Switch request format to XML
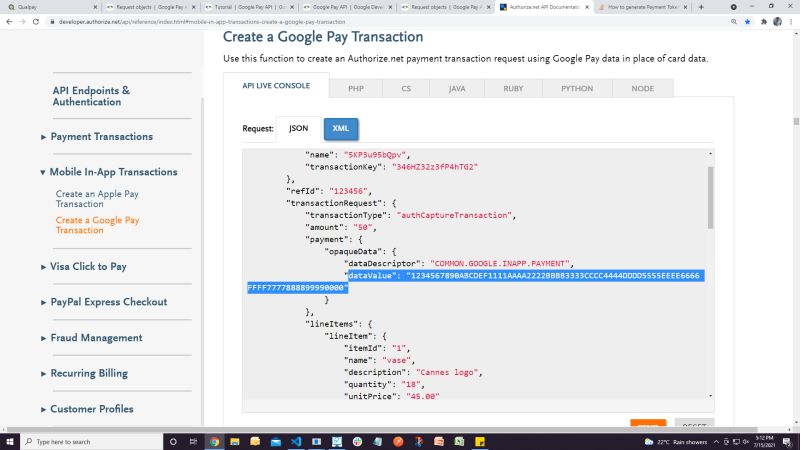Image resolution: width=800 pixels, height=450 pixels. tap(341, 129)
